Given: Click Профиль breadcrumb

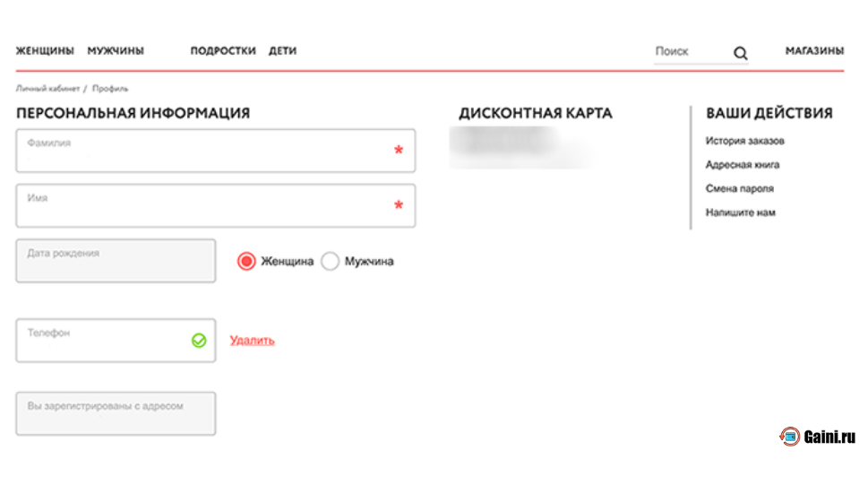Looking at the screenshot, I should pyautogui.click(x=110, y=89).
